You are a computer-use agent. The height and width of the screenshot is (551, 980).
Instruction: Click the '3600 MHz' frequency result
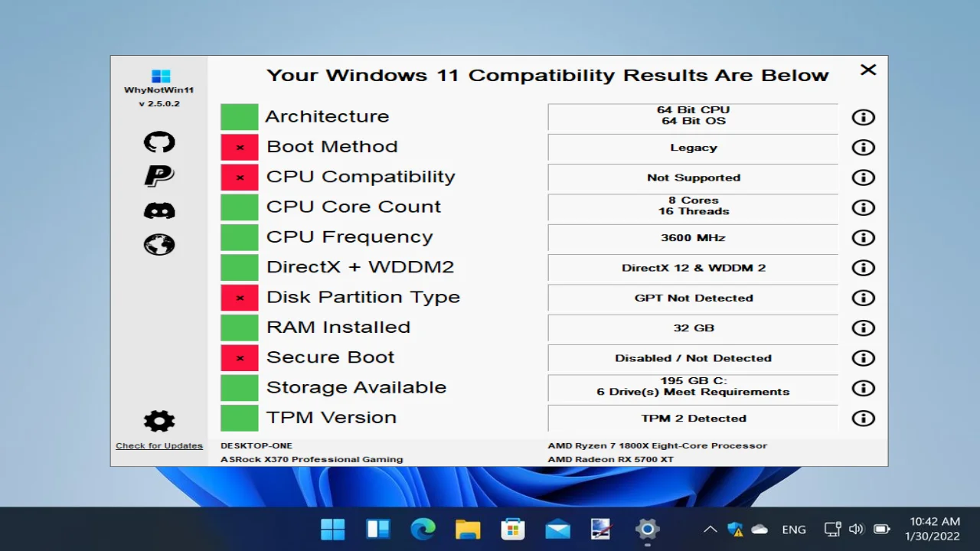tap(693, 238)
